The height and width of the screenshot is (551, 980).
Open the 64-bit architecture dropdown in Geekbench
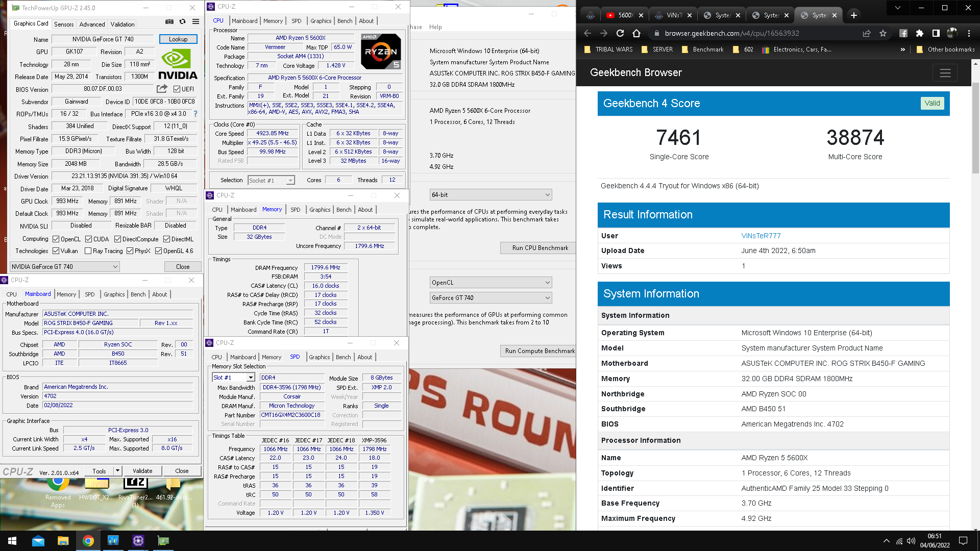[x=491, y=194]
